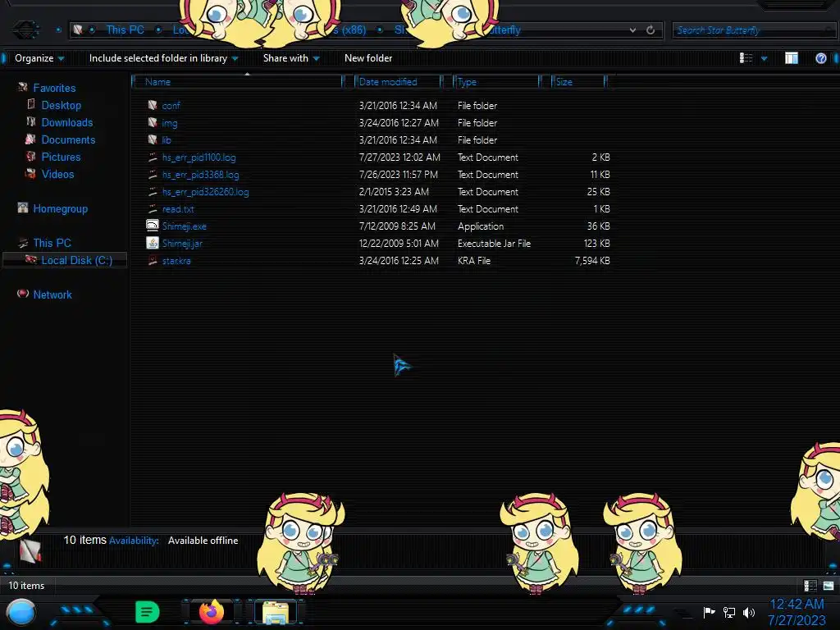The width and height of the screenshot is (840, 630).
Task: Select This PC in navigation pane
Action: point(52,243)
